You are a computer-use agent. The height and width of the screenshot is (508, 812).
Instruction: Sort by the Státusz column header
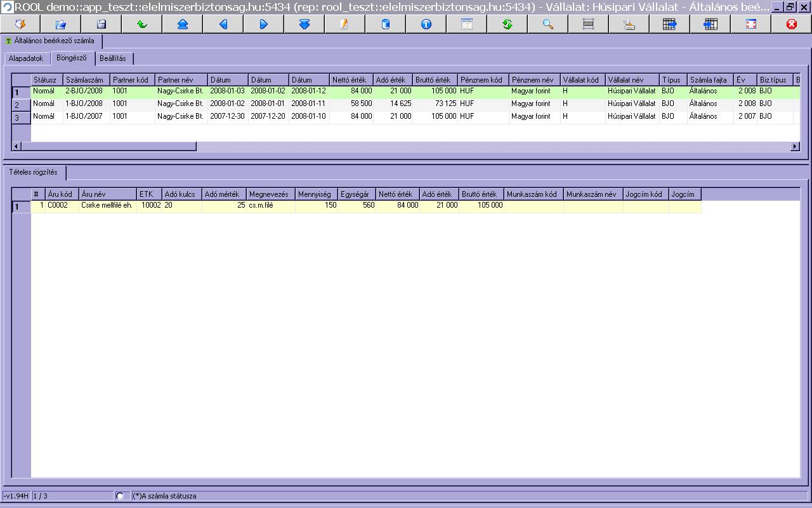click(47, 80)
